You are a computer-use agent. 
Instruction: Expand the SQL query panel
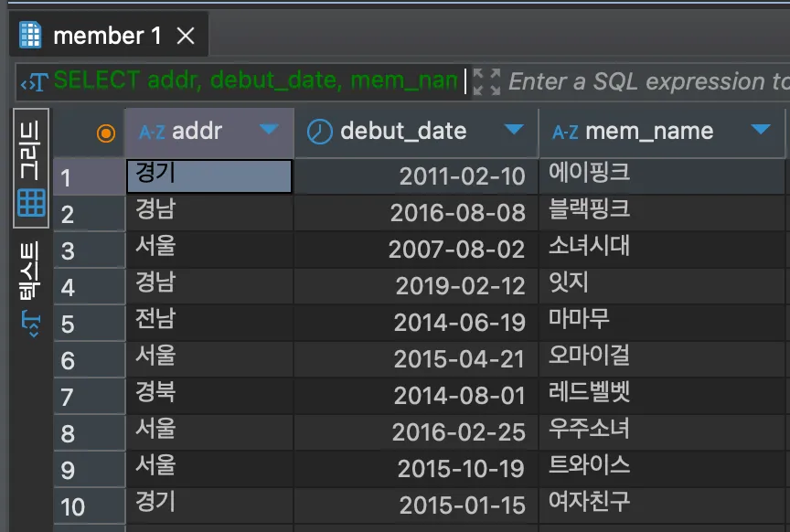click(x=486, y=81)
